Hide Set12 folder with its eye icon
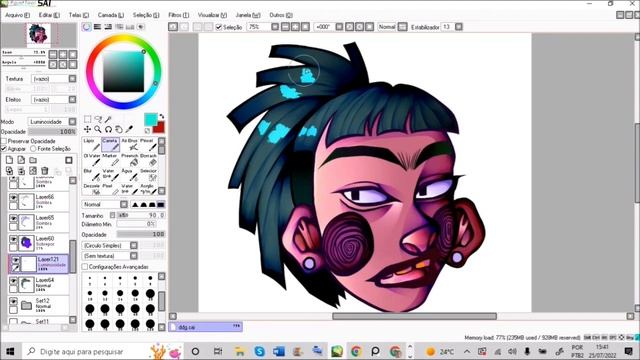Viewport: 640px width, 360px height. tap(13, 302)
